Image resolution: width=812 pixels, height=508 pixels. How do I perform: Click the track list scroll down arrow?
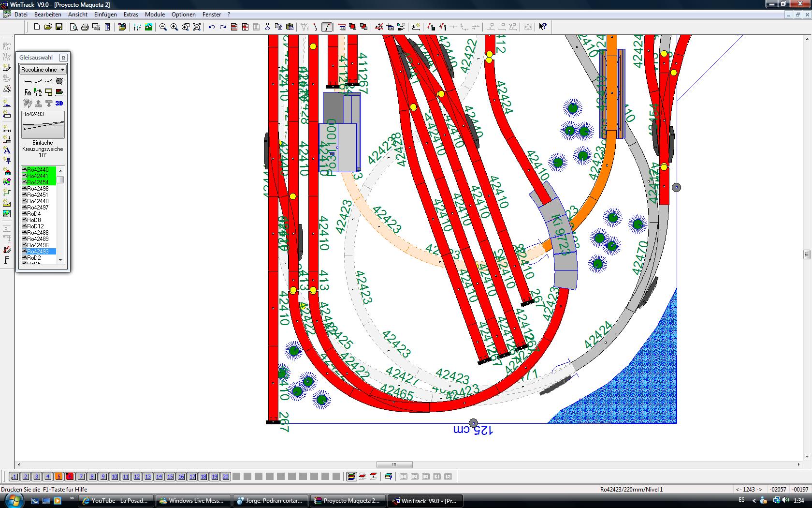pyautogui.click(x=60, y=260)
